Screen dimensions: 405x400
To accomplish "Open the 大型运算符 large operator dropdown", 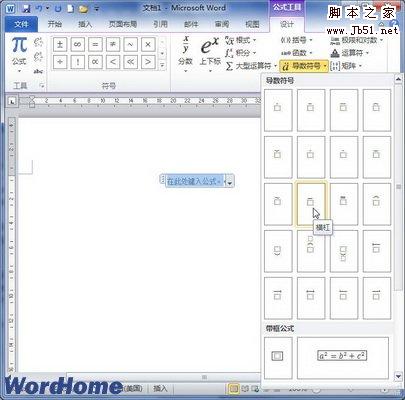I will click(251, 66).
